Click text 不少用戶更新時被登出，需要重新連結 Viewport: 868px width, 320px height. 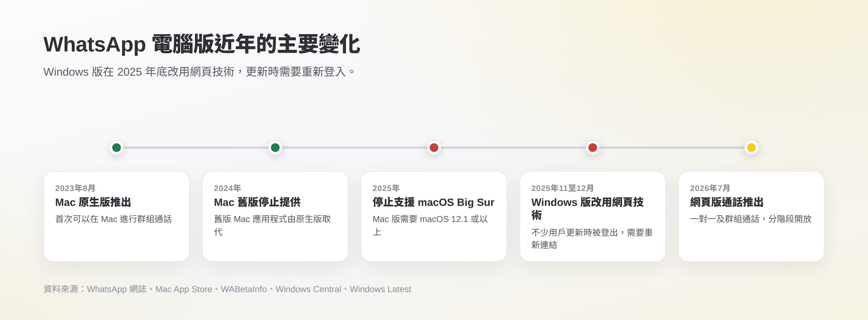point(592,239)
